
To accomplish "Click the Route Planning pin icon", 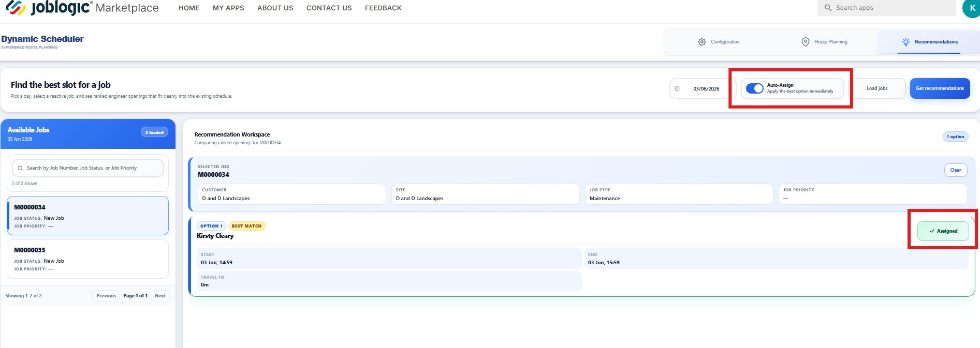I will pyautogui.click(x=806, y=42).
